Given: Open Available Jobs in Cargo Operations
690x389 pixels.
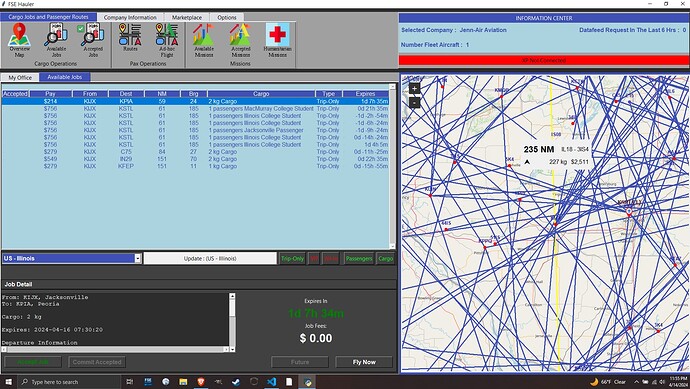Looking at the screenshot, I should [x=56, y=40].
